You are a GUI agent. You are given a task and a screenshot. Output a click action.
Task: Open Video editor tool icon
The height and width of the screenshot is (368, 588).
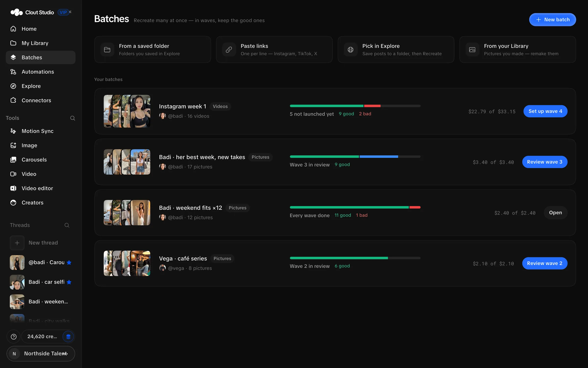pyautogui.click(x=13, y=188)
